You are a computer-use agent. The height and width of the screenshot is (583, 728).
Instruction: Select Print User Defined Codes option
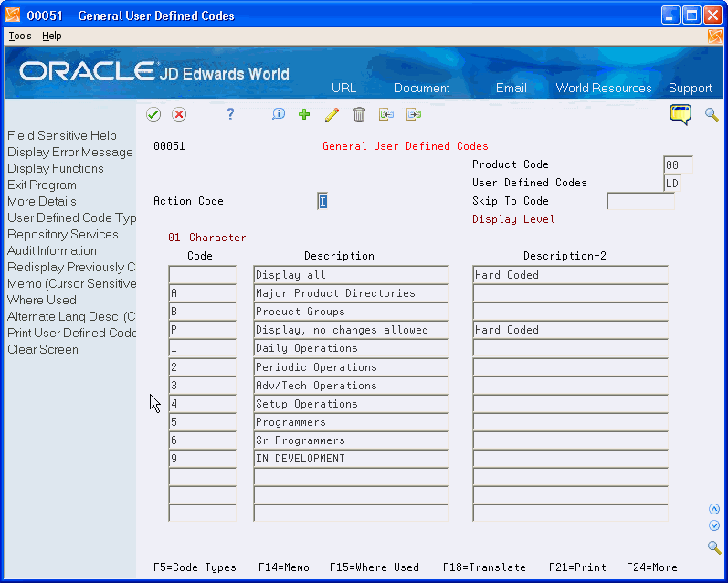tap(71, 333)
